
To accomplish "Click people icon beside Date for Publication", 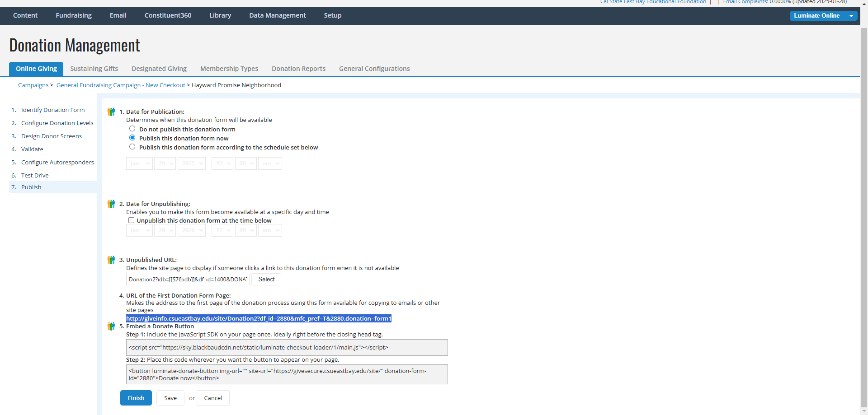I will pyautogui.click(x=111, y=112).
